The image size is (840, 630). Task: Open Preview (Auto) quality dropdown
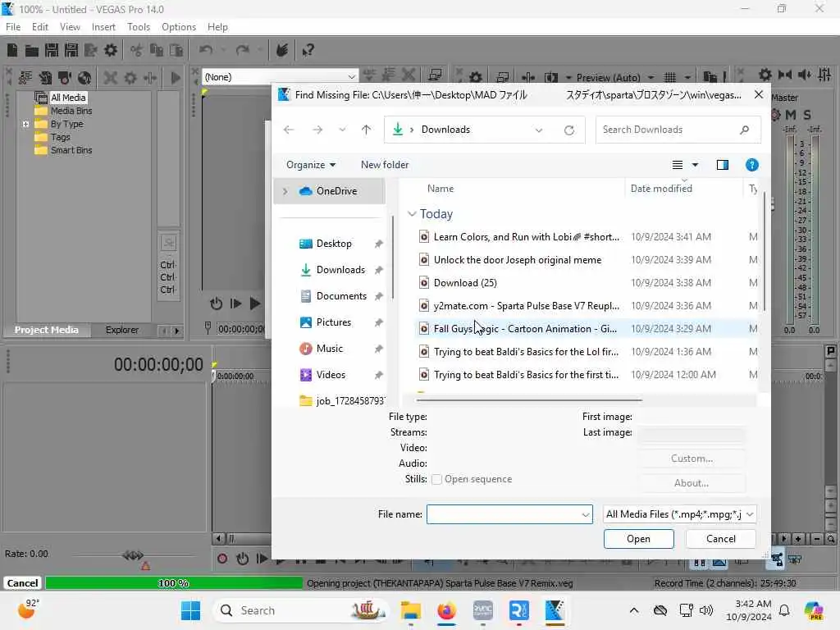[x=651, y=78]
